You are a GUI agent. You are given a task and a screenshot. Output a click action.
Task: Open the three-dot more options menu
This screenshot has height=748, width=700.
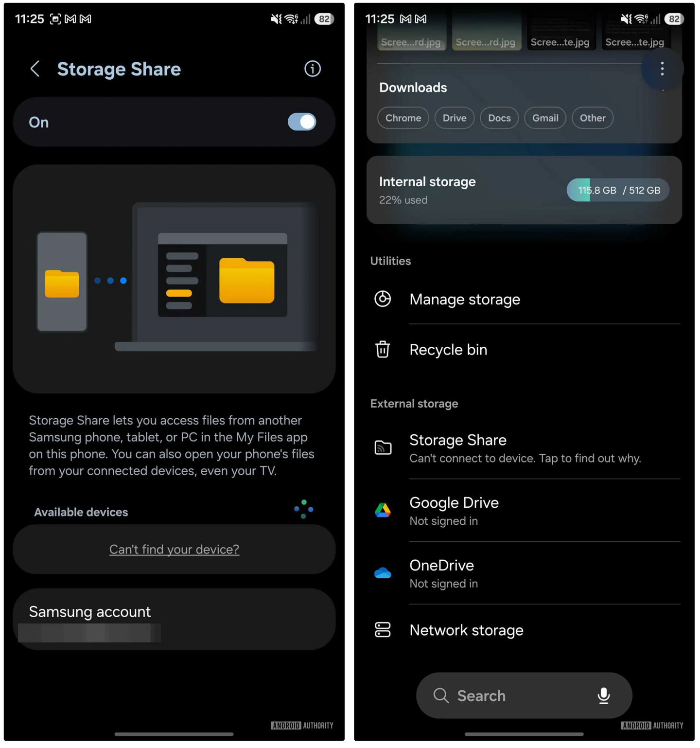(662, 69)
